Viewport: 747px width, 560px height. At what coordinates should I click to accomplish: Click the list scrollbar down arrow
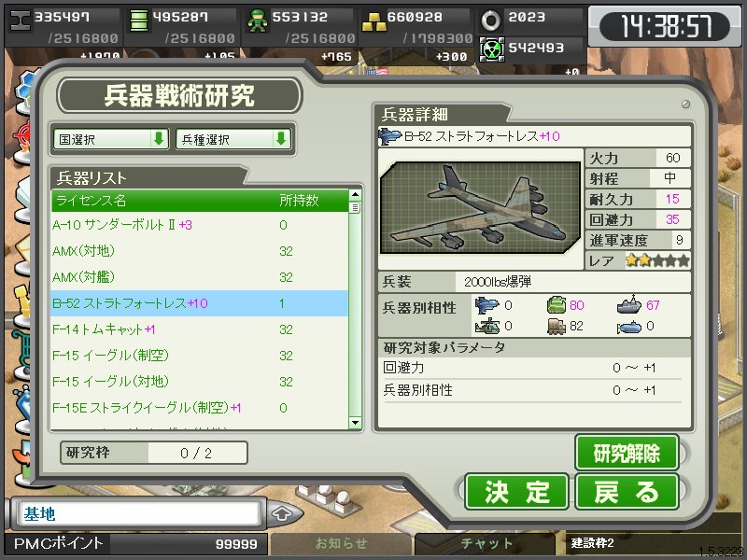click(x=355, y=423)
